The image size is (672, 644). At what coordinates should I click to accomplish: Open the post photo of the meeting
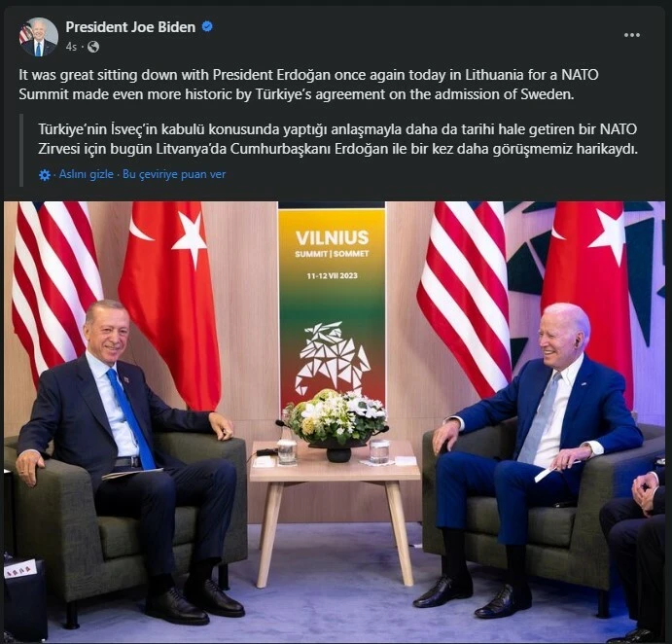pos(335,422)
